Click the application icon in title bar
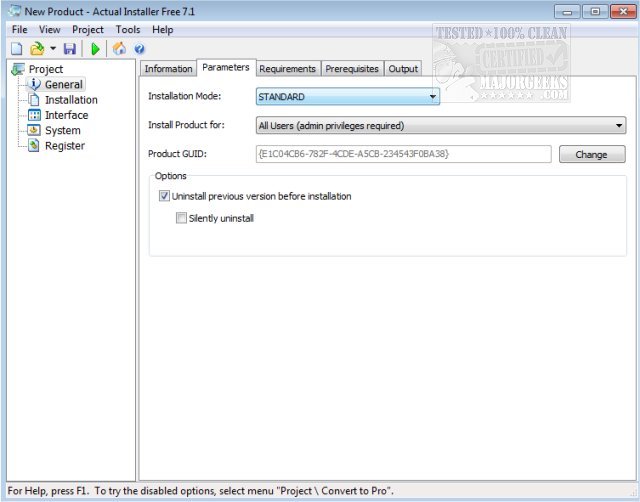This screenshot has width=640, height=502. coord(15,11)
